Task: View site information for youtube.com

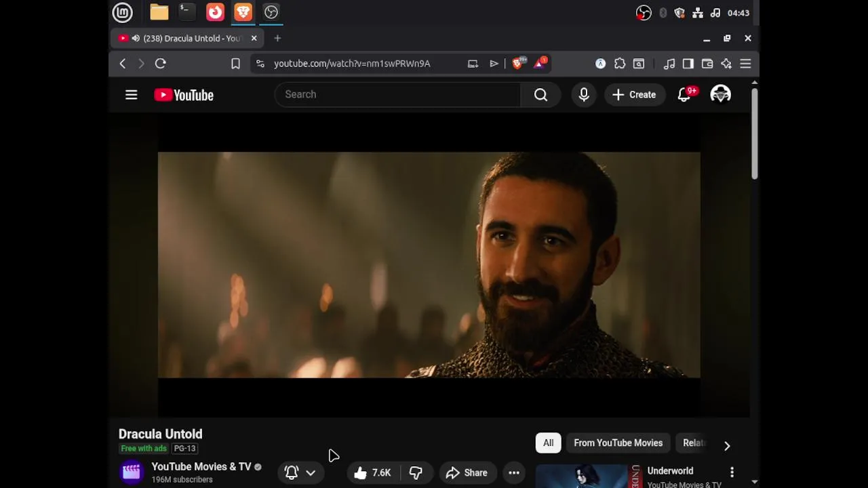Action: tap(260, 64)
